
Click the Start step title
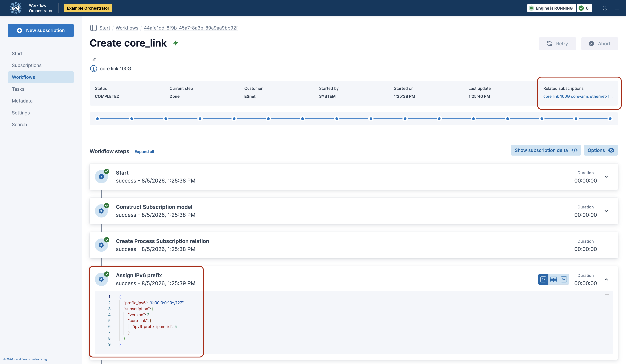(122, 173)
